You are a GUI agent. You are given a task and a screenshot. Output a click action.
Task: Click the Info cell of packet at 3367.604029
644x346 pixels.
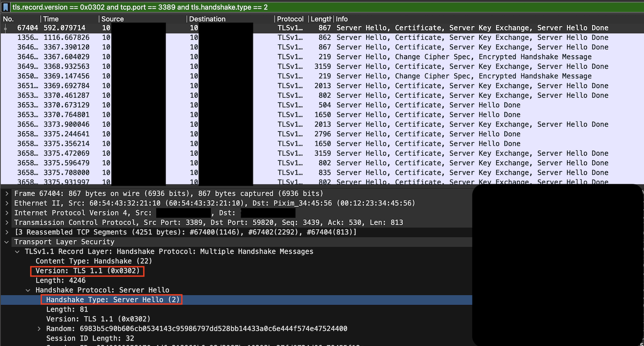tap(464, 57)
